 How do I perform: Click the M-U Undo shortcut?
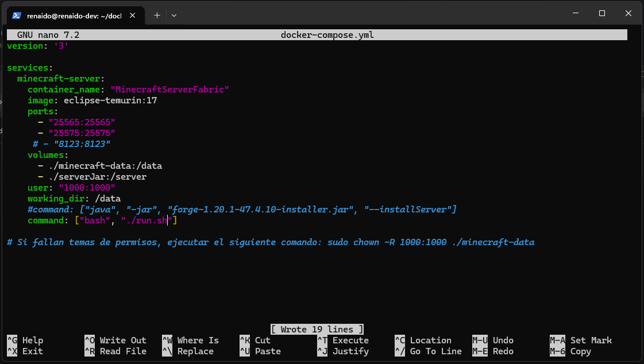pos(493,340)
